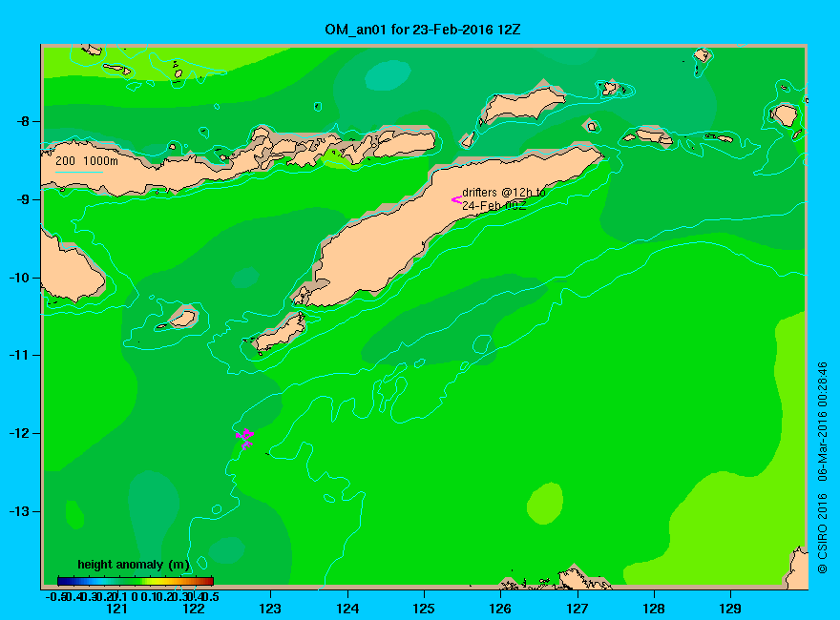Click the vertical "06-Mar-2016 00:28:46" timestamp
This screenshot has height=620, width=840.
(x=822, y=422)
